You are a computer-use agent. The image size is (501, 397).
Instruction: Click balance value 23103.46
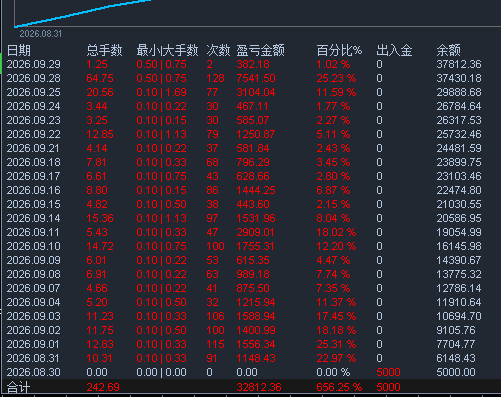[459, 176]
